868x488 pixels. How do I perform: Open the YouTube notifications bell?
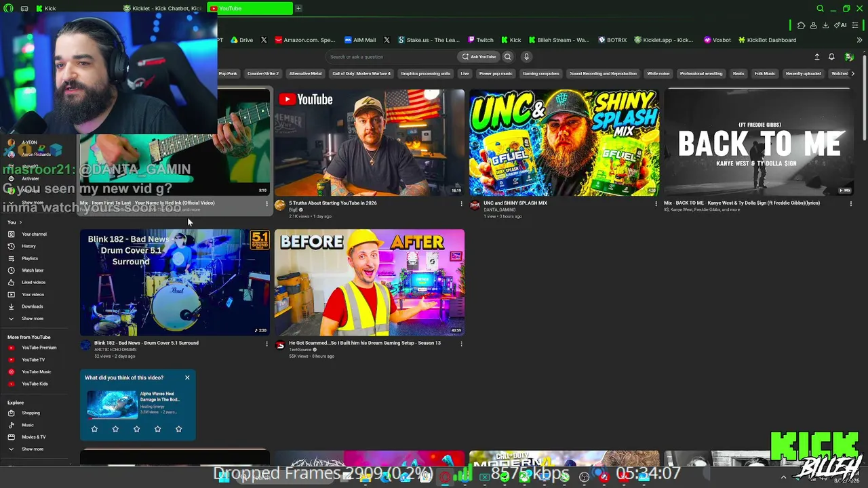click(831, 57)
